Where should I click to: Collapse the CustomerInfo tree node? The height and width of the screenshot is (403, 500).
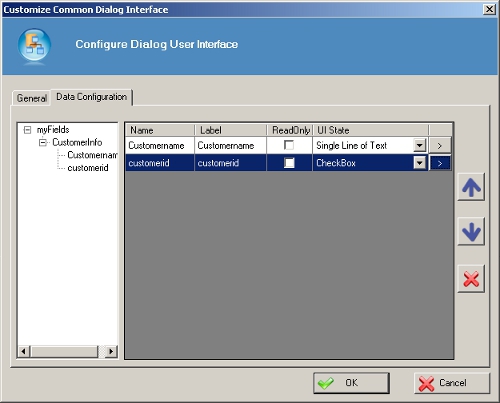pos(43,143)
